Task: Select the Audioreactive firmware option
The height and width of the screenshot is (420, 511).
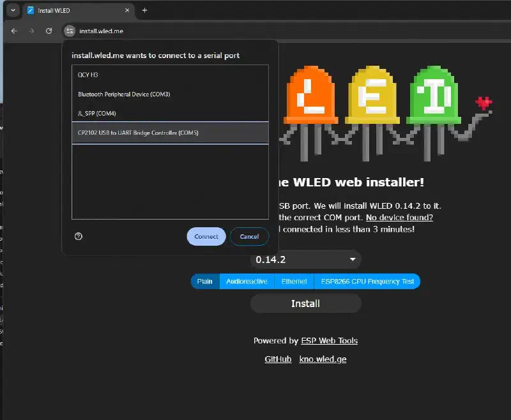Action: [247, 281]
